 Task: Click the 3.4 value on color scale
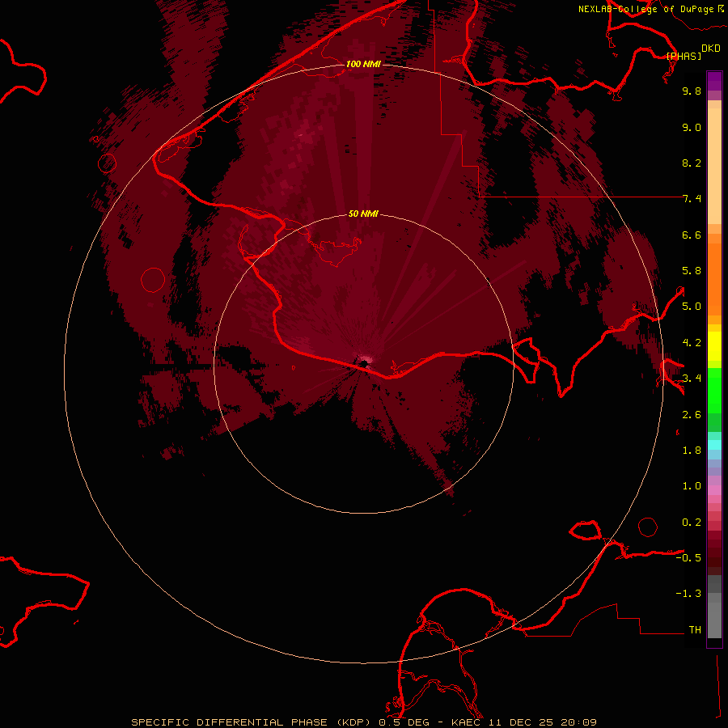pos(692,379)
